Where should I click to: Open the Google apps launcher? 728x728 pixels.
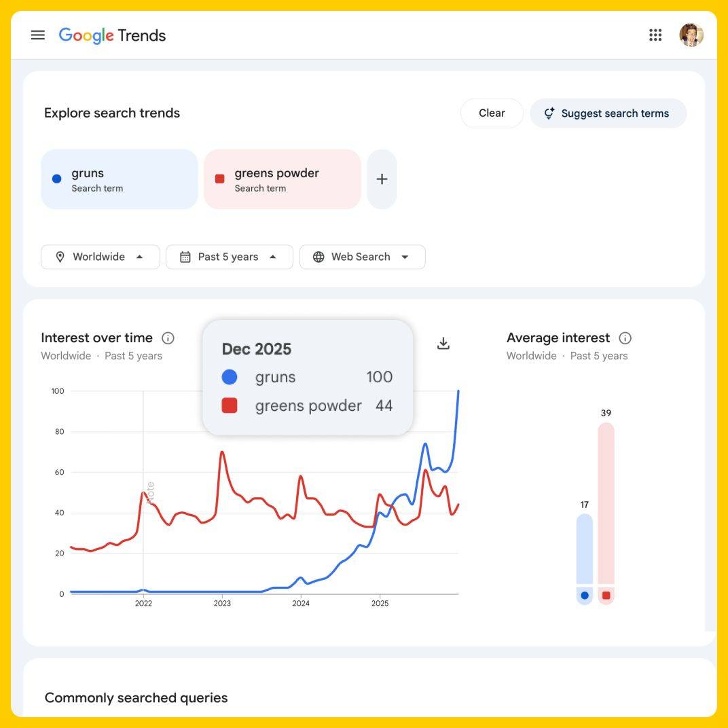[655, 35]
